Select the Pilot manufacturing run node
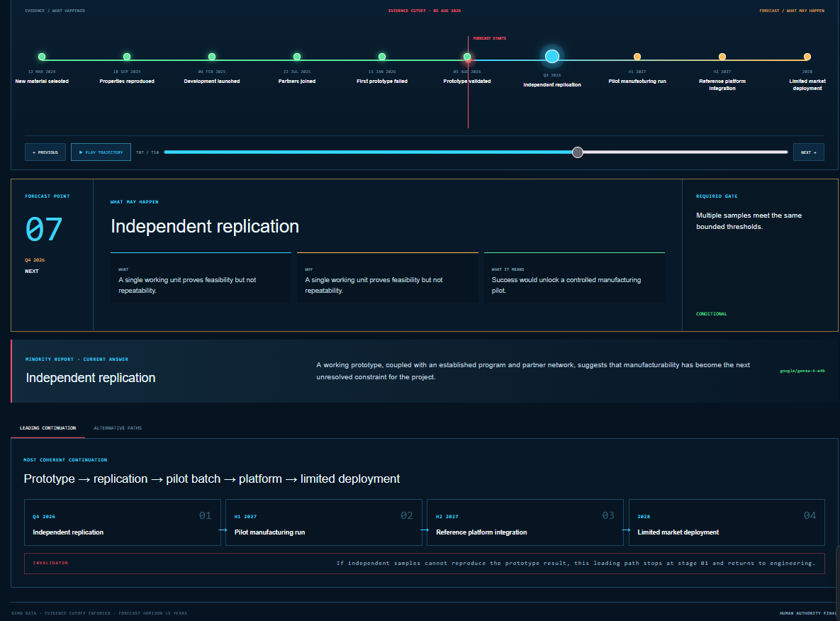840x621 pixels. (637, 57)
